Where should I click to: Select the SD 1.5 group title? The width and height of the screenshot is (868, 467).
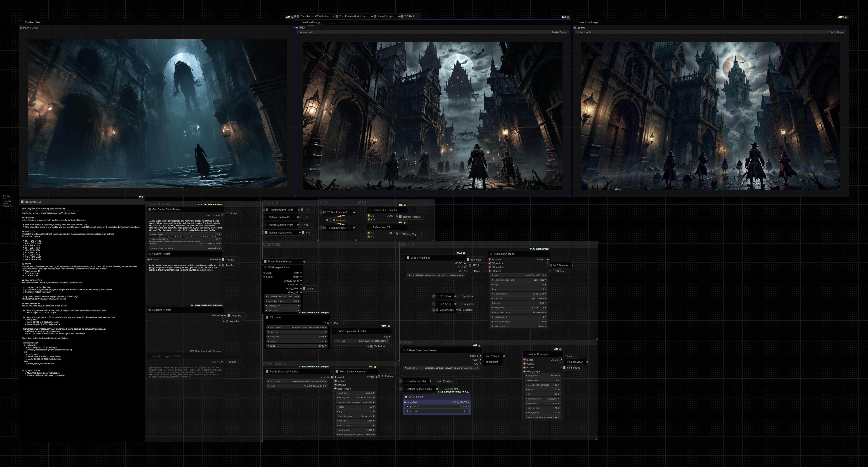tap(407, 244)
